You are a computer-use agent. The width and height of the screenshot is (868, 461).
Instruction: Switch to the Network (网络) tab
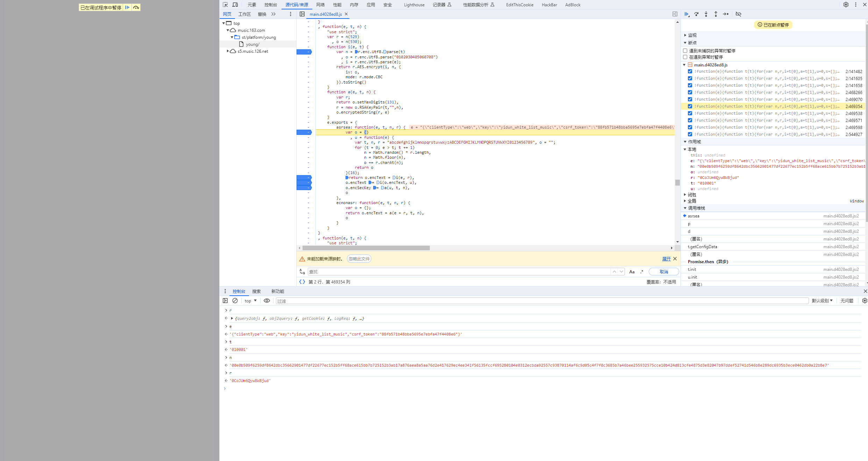pyautogui.click(x=320, y=5)
